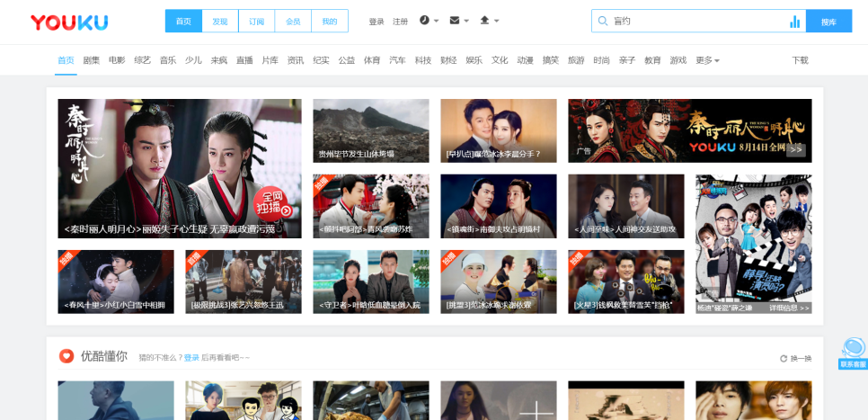Open the <镇魂街> thumbnail
Image resolution: width=868 pixels, height=420 pixels.
[499, 206]
